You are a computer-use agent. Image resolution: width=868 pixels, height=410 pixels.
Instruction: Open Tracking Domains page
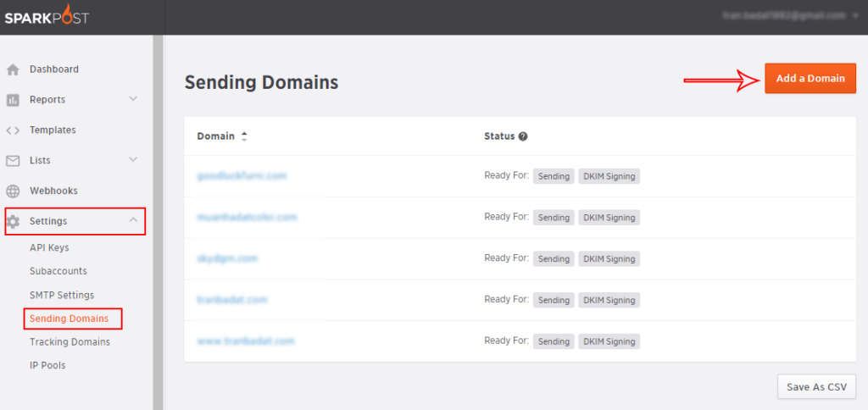pyautogui.click(x=70, y=342)
